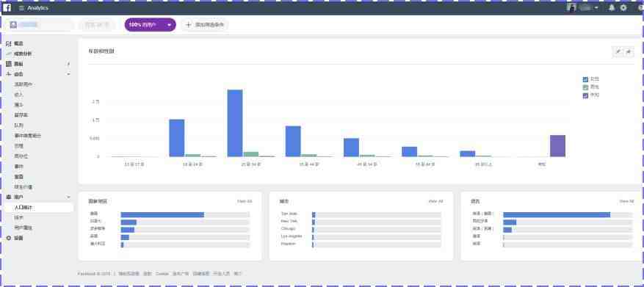The height and width of the screenshot is (287, 644).
Task: Click the pin icon on chart card
Action: tap(629, 51)
